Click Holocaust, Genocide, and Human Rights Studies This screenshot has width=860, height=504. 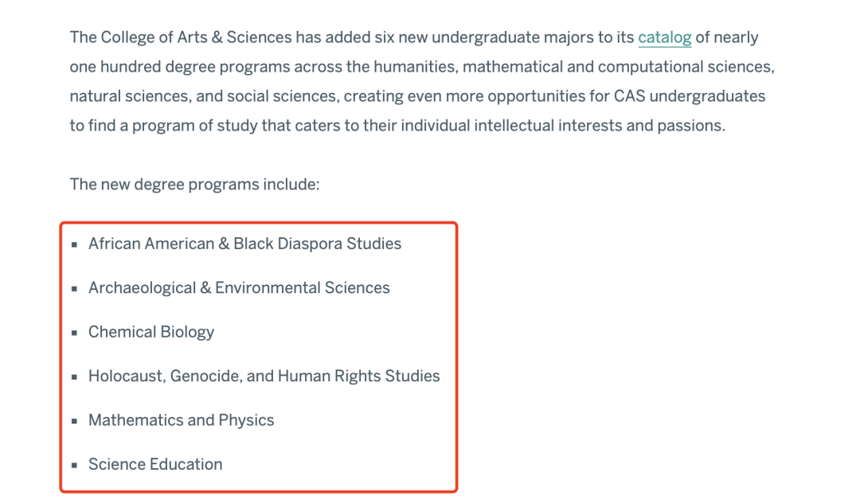[x=264, y=377]
